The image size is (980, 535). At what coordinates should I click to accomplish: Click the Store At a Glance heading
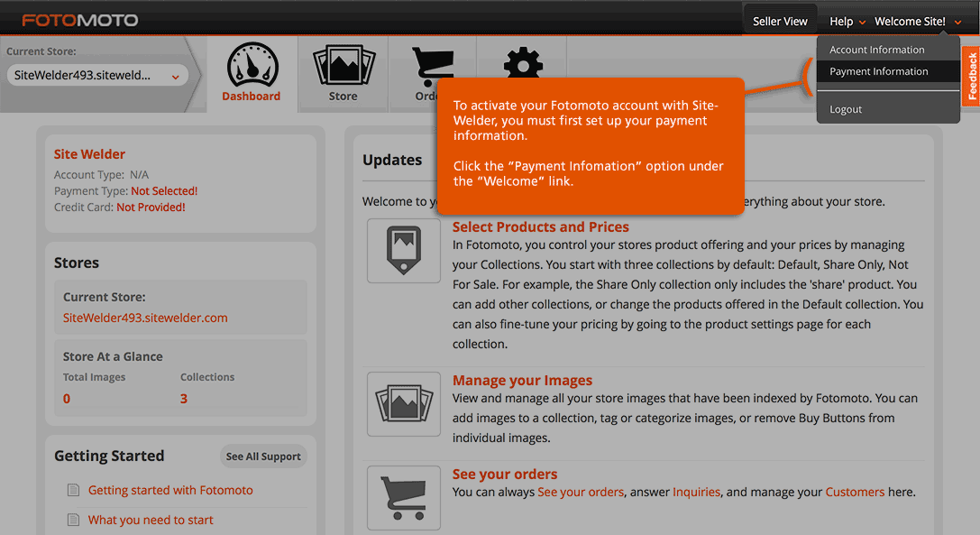[113, 356]
